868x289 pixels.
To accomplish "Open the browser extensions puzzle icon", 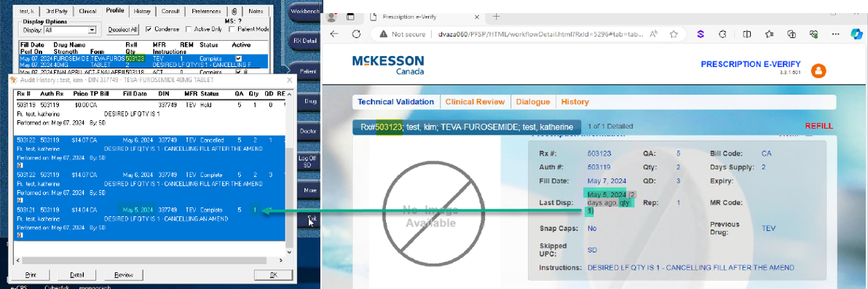I will point(722,33).
